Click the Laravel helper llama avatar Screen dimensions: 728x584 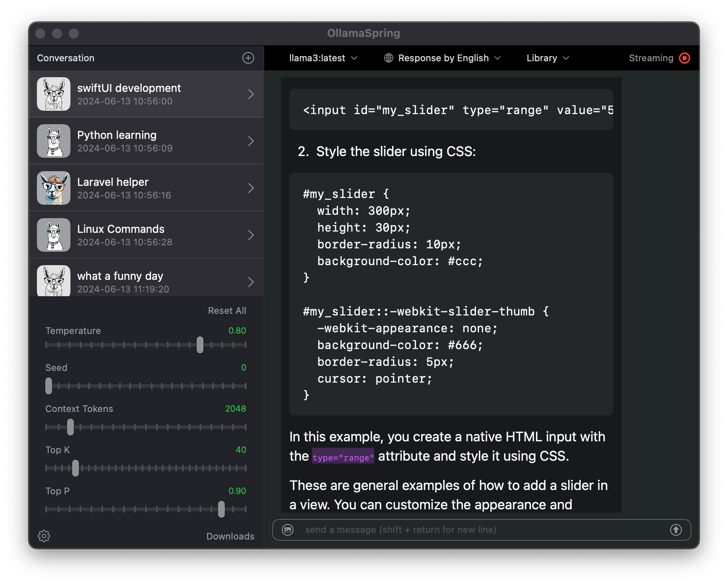(x=54, y=188)
